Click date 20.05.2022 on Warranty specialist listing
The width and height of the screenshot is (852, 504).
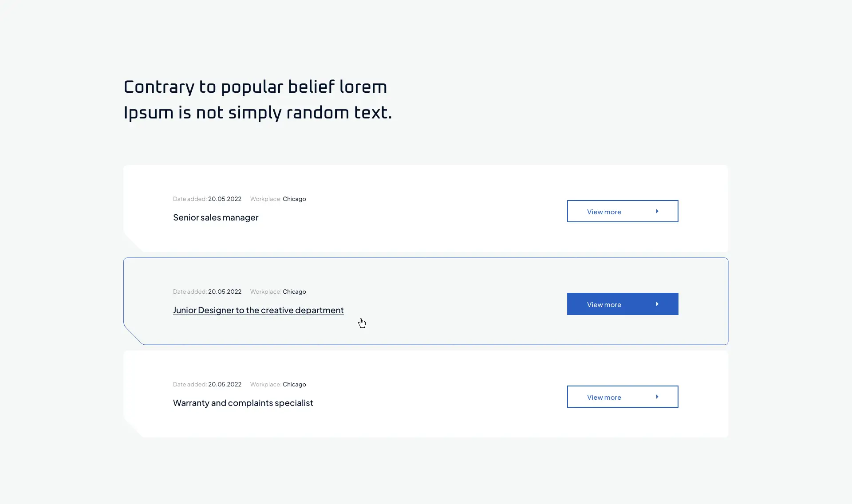(x=225, y=384)
